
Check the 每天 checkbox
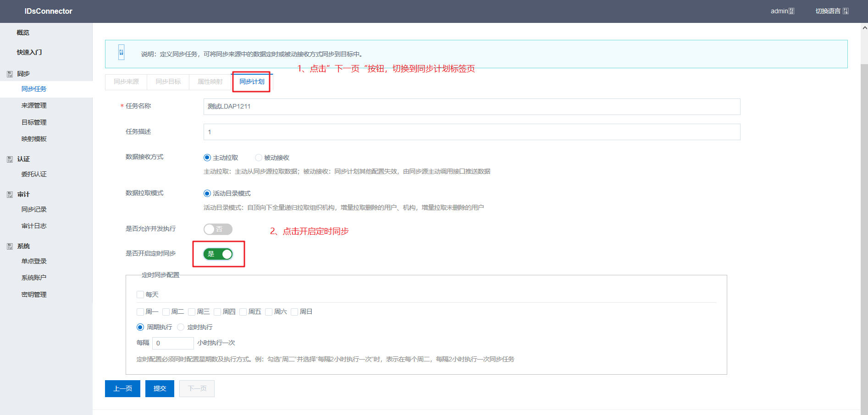point(140,295)
